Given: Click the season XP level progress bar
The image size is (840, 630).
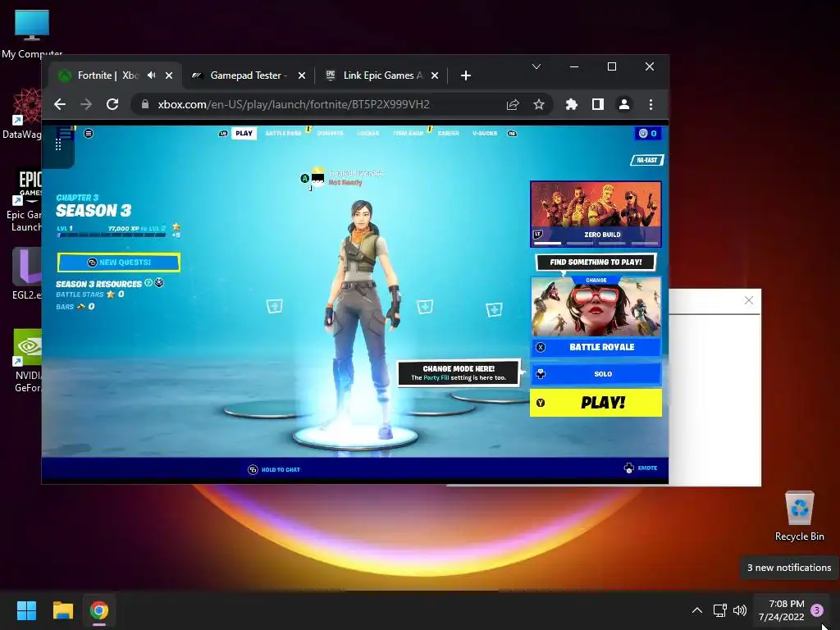Looking at the screenshot, I should coord(112,235).
